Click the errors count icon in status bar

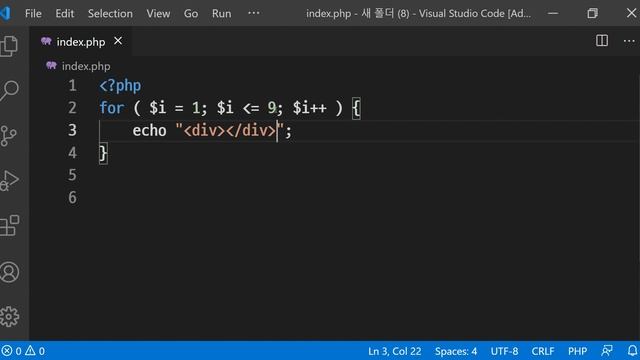click(x=11, y=351)
